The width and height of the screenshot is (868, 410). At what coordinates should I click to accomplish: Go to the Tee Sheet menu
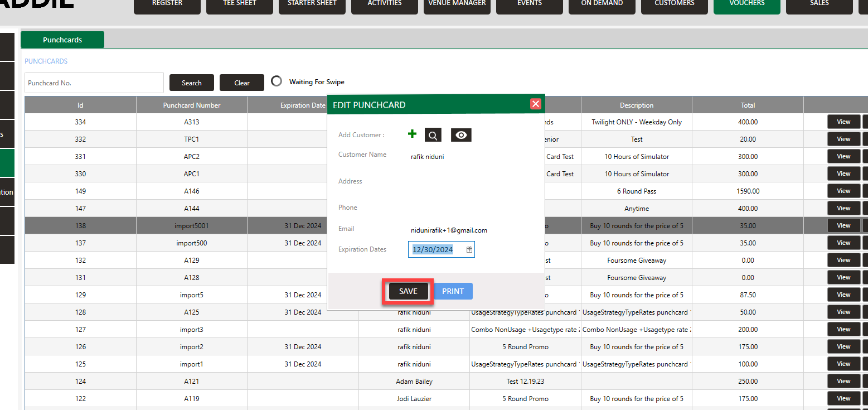click(239, 4)
